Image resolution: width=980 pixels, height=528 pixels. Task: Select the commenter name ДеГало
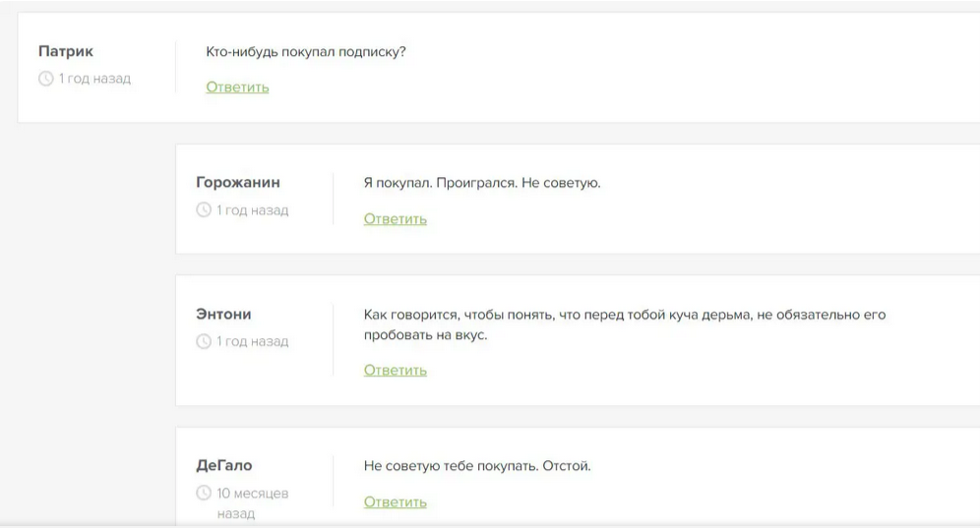[x=225, y=465]
